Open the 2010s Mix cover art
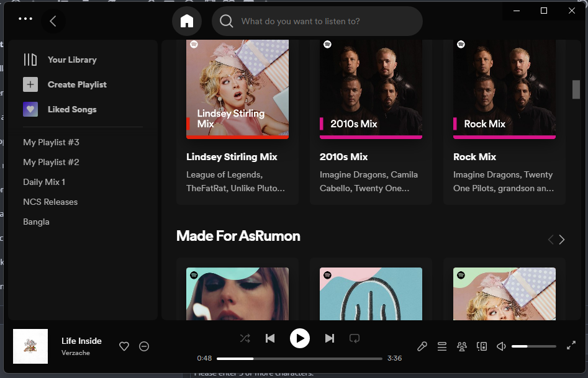This screenshot has width=588, height=378. tap(371, 89)
